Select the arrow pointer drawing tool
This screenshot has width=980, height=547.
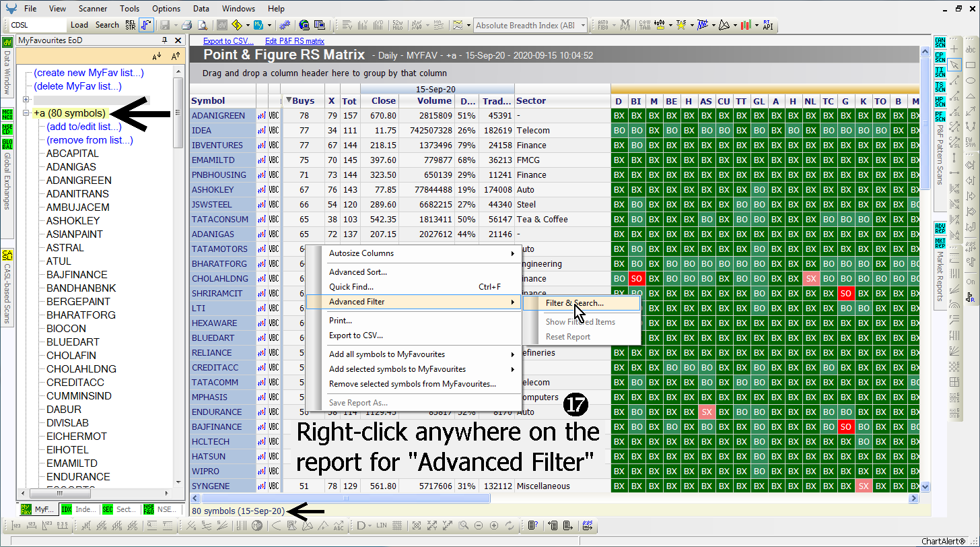(955, 65)
